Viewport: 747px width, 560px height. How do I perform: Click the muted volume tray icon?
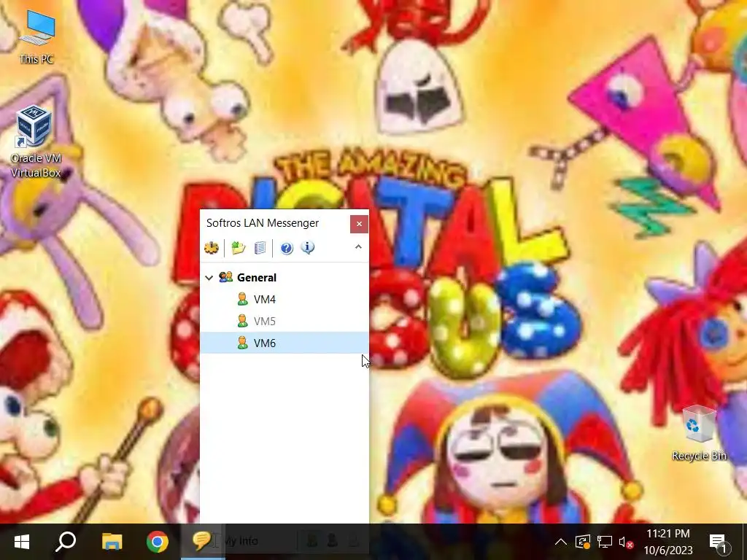pos(625,542)
